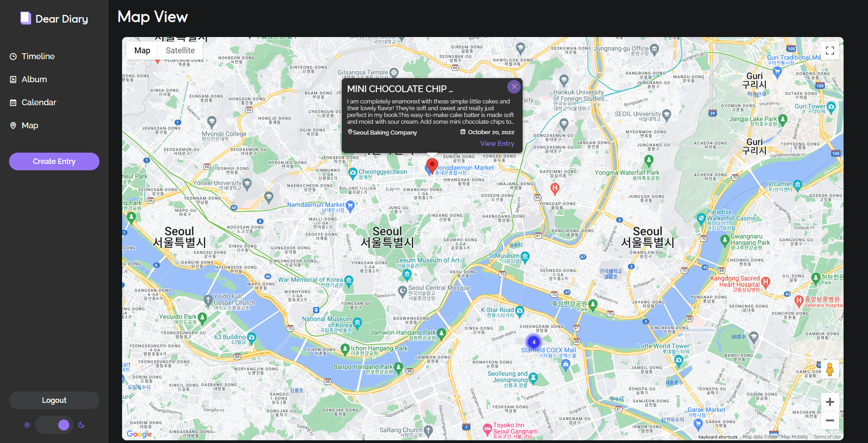The image size is (868, 443).
Task: Click the red map pin marker
Action: point(432,166)
